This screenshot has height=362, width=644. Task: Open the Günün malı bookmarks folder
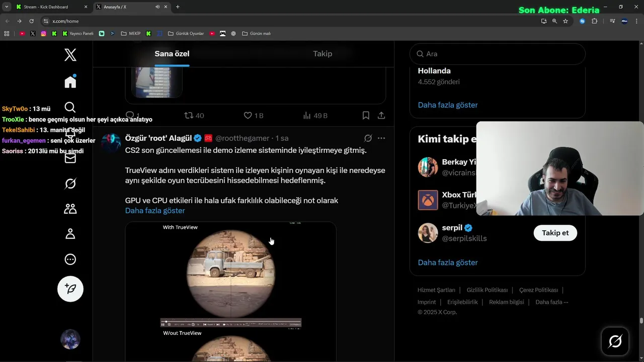pyautogui.click(x=256, y=34)
